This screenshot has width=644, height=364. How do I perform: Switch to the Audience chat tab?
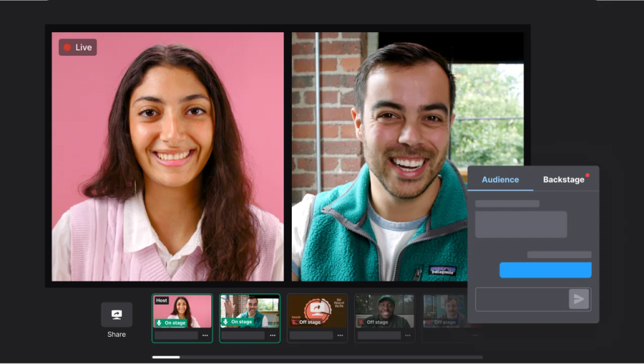point(500,179)
